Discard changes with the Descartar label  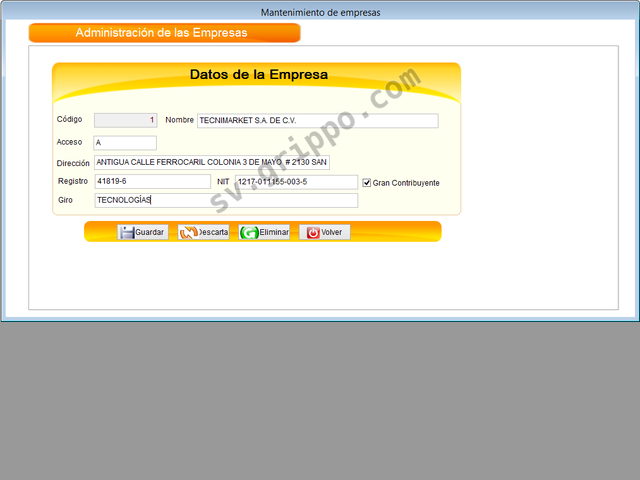point(213,232)
